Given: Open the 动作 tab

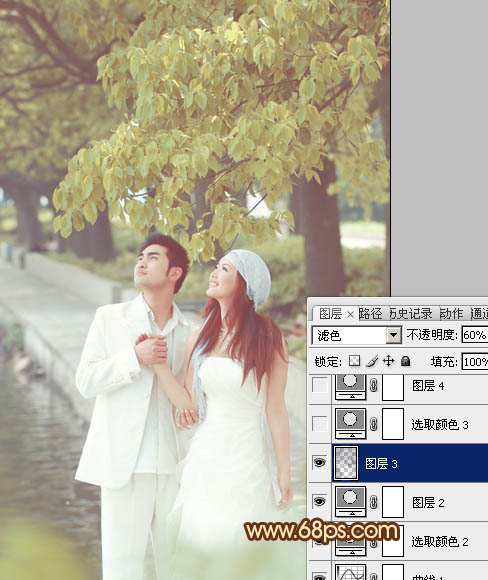Looking at the screenshot, I should (x=451, y=314).
